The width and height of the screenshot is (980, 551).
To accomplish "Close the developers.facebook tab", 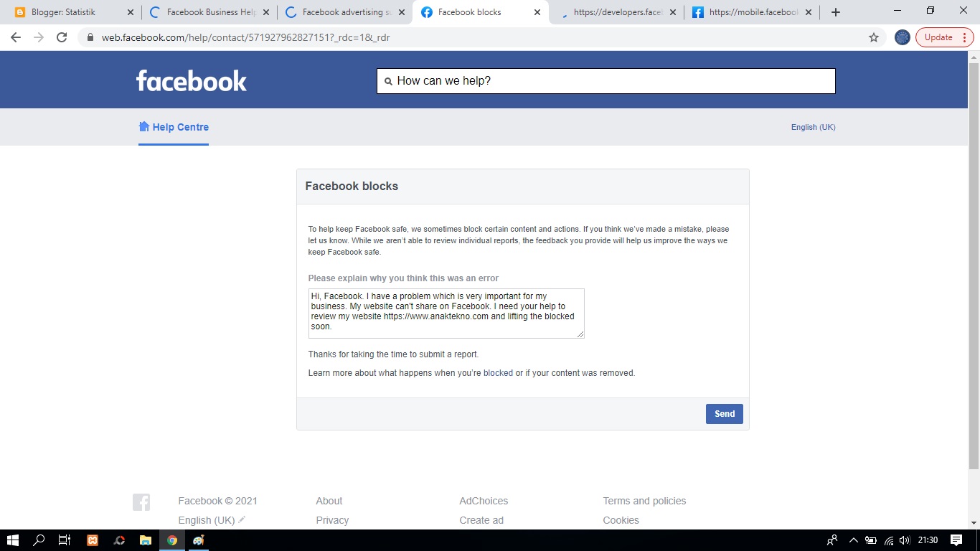I will [672, 12].
